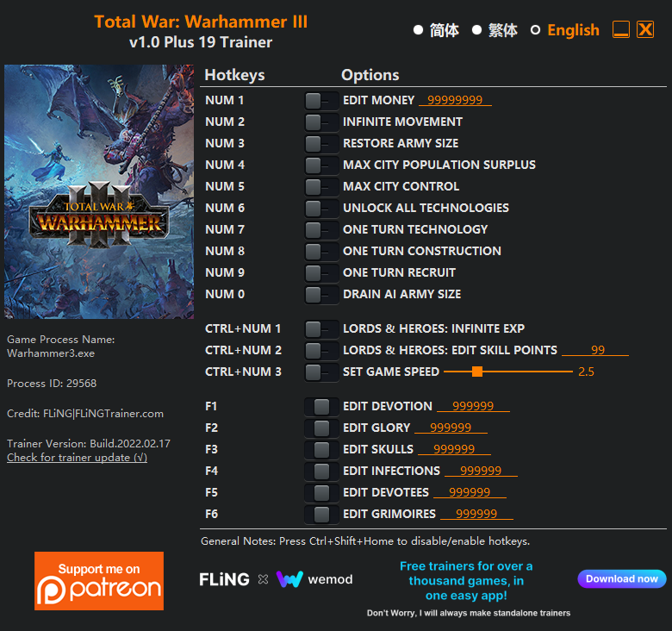Enable Max City Control switch
672x631 pixels.
click(321, 187)
